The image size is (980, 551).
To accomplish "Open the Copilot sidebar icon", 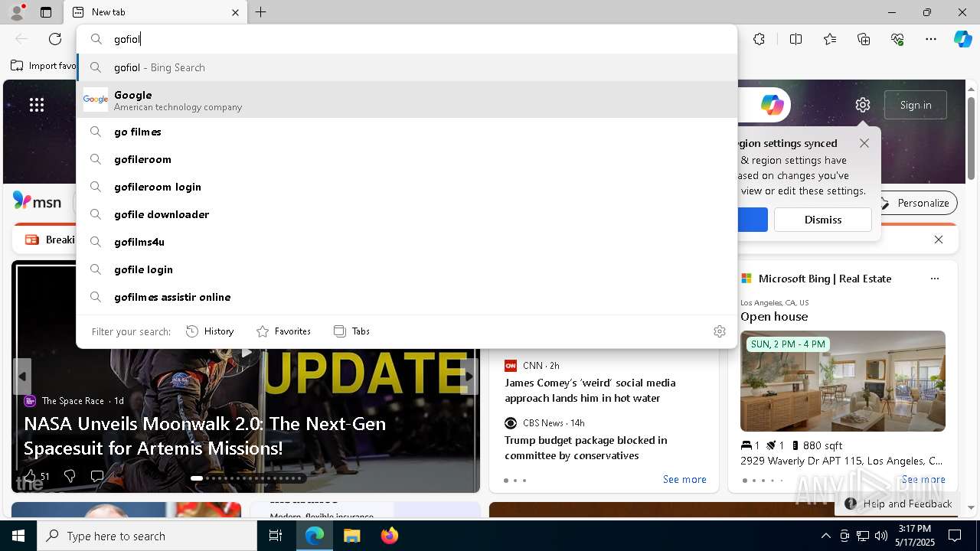I will 962,39.
